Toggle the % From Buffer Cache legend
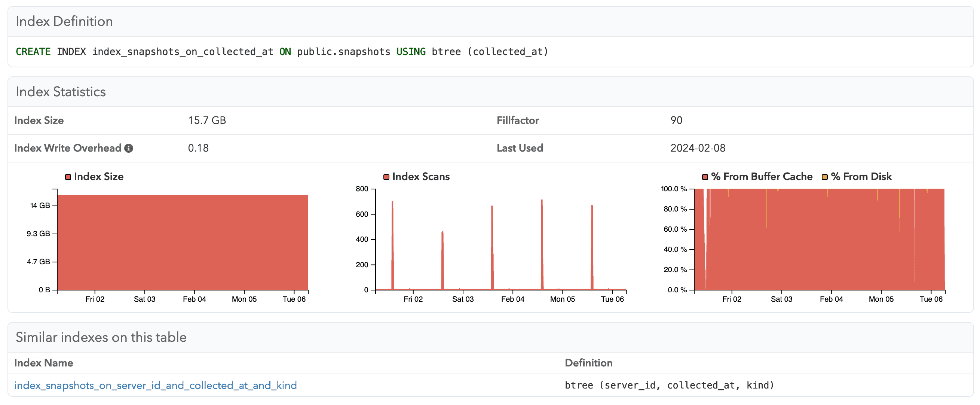The image size is (980, 405). [x=761, y=177]
